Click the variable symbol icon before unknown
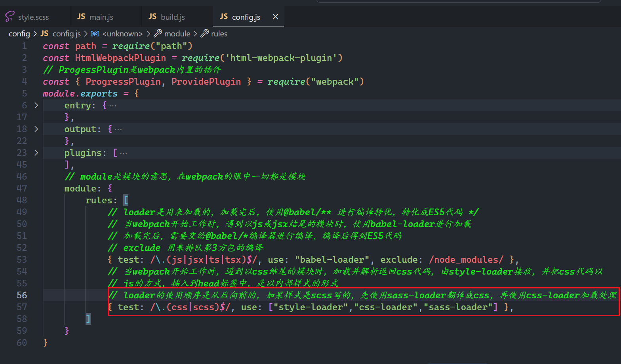Image resolution: width=621 pixels, height=364 pixels. (x=95, y=34)
